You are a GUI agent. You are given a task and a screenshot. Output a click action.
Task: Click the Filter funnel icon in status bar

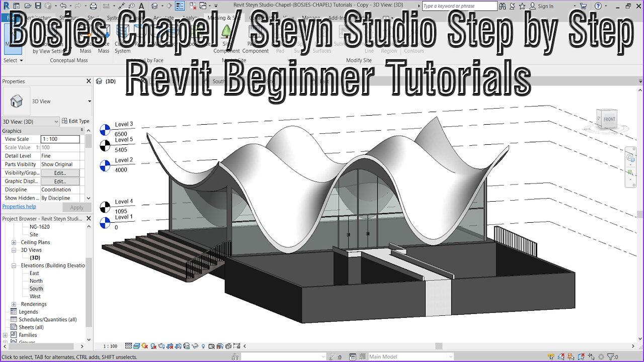(x=610, y=356)
